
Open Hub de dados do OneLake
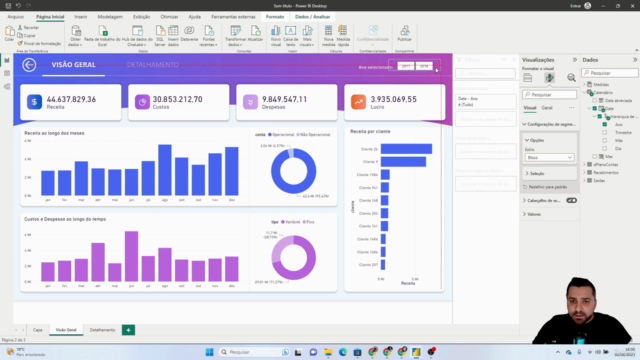click(137, 36)
